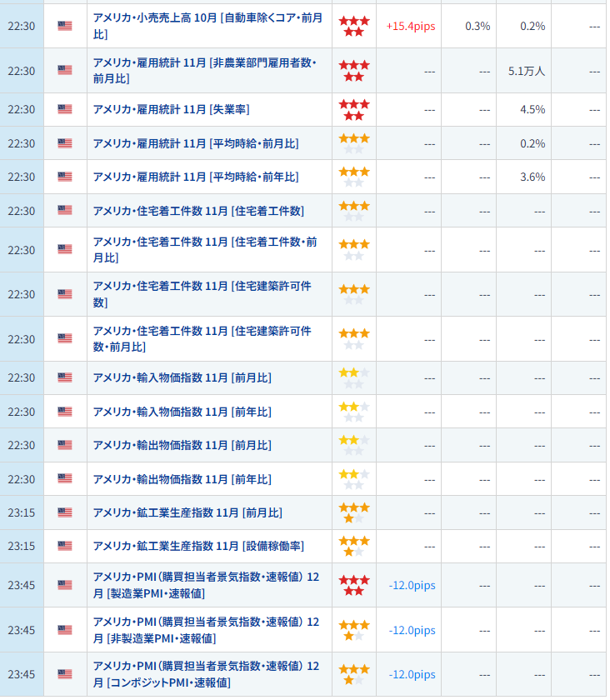The image size is (610, 700).
Task: Click the US flag in the 設備稼働率 row
Action: click(65, 546)
